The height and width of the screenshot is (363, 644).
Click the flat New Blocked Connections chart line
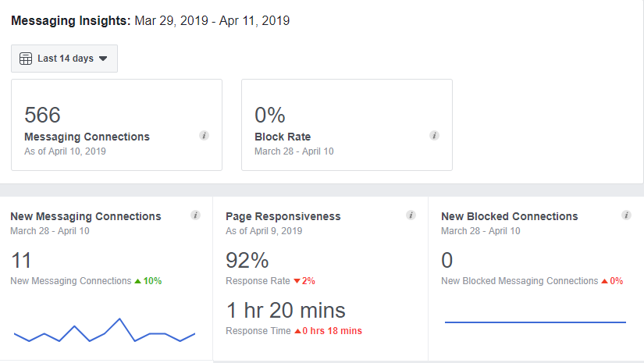(x=535, y=322)
